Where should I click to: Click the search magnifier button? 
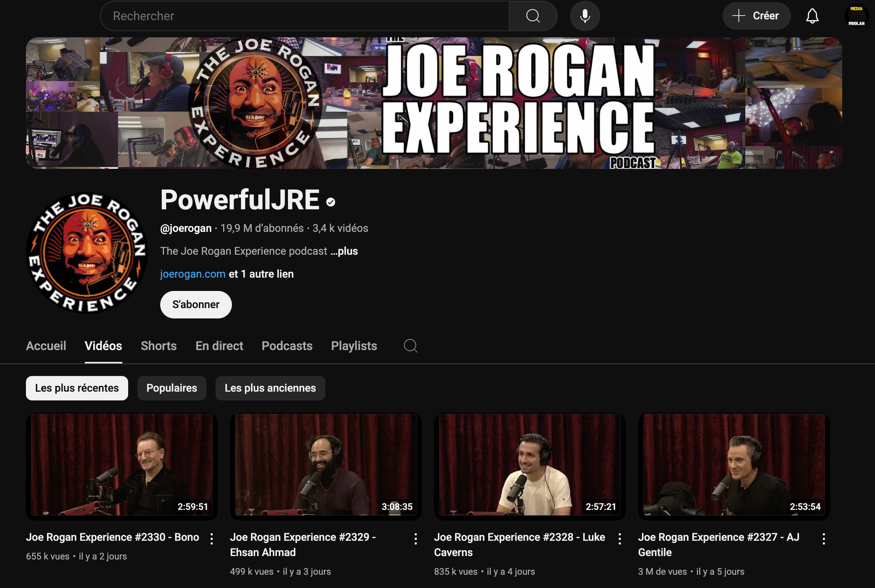click(x=533, y=16)
